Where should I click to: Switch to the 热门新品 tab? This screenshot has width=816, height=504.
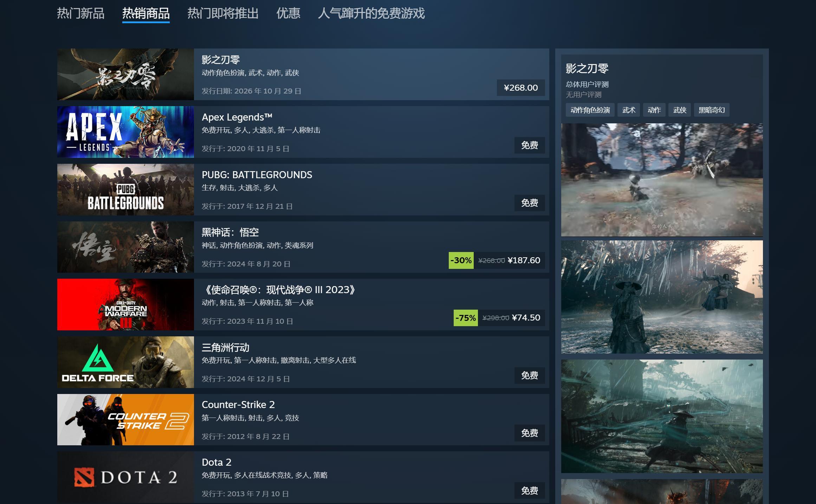[x=80, y=13]
